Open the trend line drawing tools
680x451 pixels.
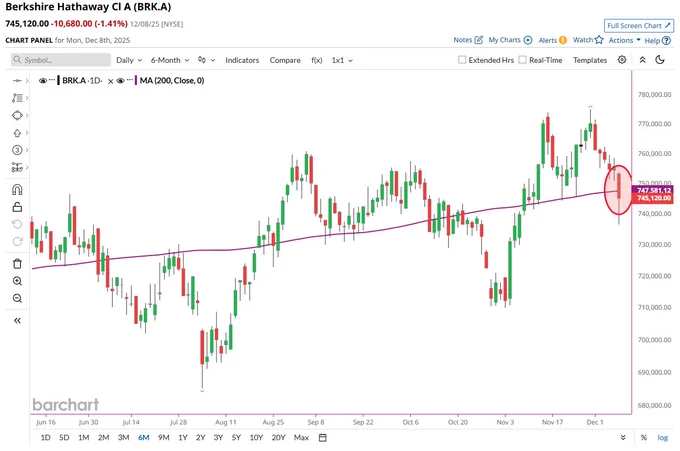[17, 98]
